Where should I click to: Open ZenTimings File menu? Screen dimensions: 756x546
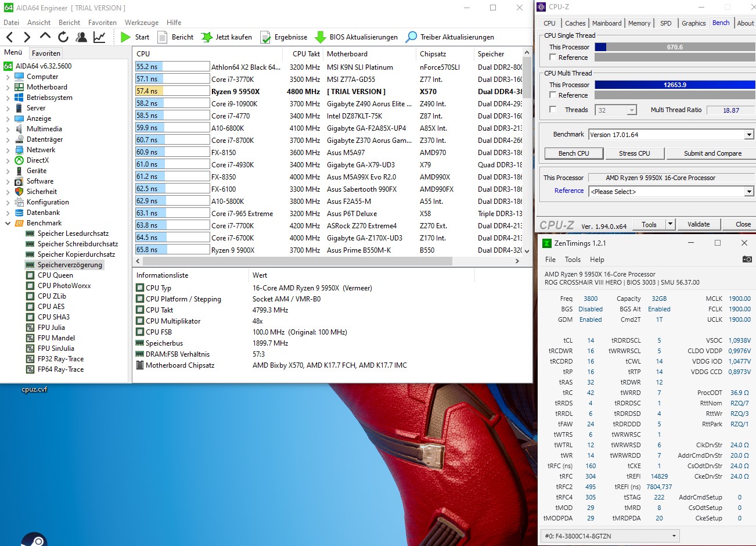click(550, 260)
